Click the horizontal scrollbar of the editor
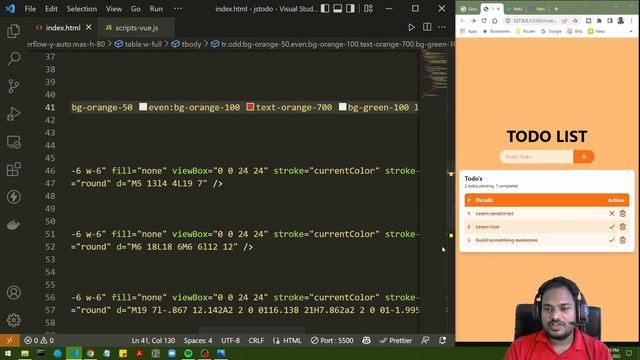 coord(252,330)
